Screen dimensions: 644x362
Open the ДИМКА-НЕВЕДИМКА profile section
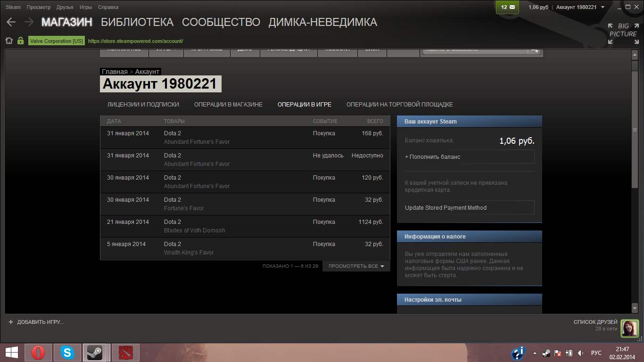click(323, 22)
